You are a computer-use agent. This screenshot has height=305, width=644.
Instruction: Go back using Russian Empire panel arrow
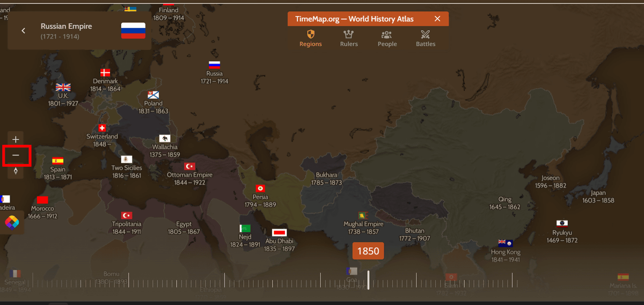tap(24, 31)
